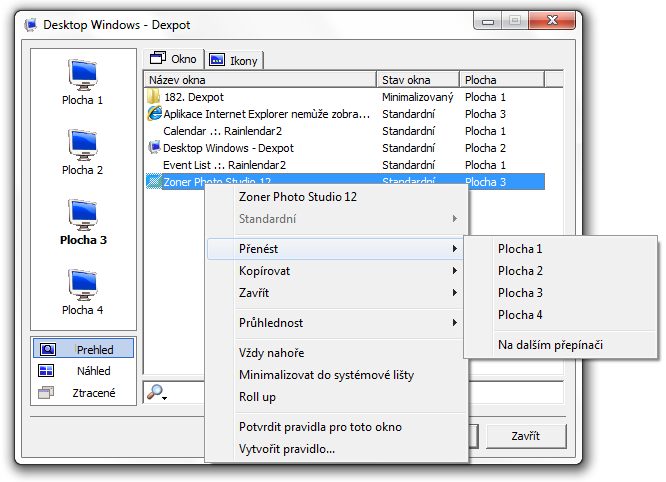Move window to Plocha 1 in submenu
Screen dimensions: 666x482
(x=561, y=249)
